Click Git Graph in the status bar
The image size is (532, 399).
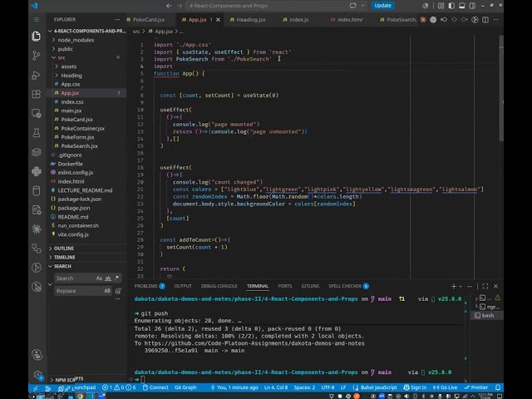click(185, 387)
